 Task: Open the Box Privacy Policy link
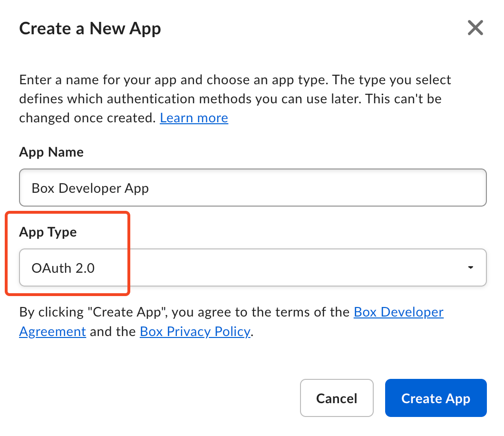click(x=195, y=331)
